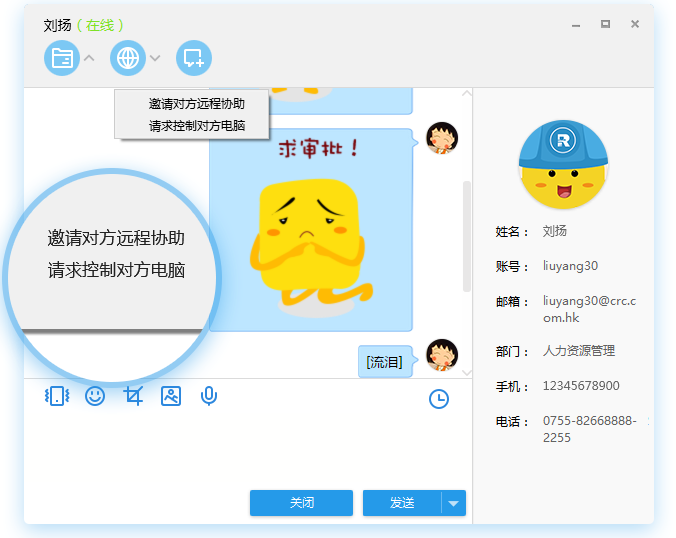Expand the arrow beside file transfer icon
This screenshot has width=676, height=538.
pyautogui.click(x=89, y=58)
